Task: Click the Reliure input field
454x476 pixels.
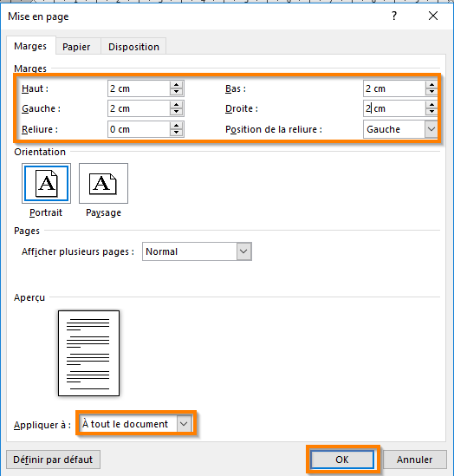Action: click(139, 129)
